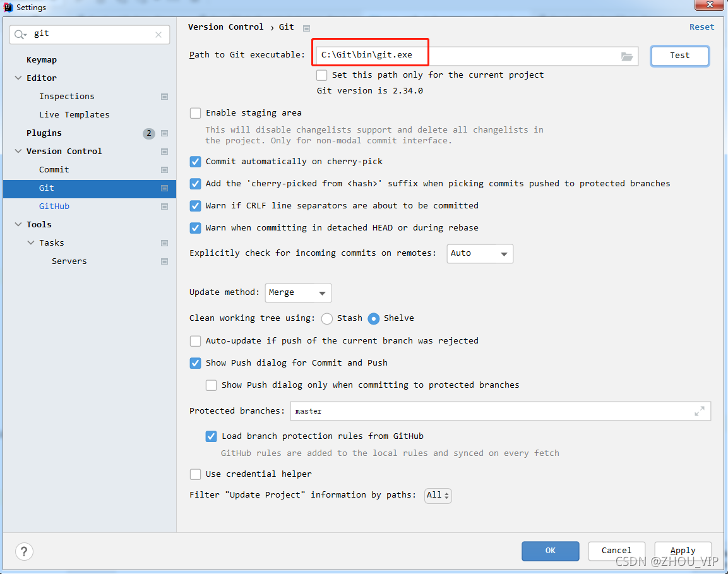The image size is (728, 574).
Task: Click project-level icon beside Servers
Action: coord(164,261)
